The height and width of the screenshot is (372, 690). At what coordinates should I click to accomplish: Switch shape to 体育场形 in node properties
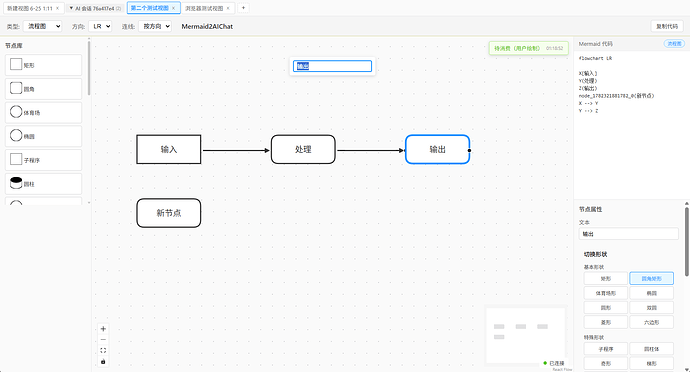(x=606, y=293)
